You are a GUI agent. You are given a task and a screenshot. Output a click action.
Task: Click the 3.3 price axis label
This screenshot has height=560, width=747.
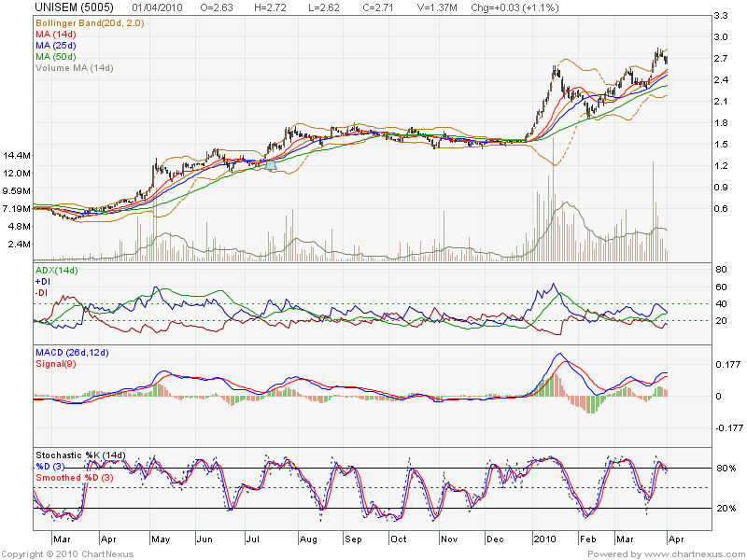point(721,16)
